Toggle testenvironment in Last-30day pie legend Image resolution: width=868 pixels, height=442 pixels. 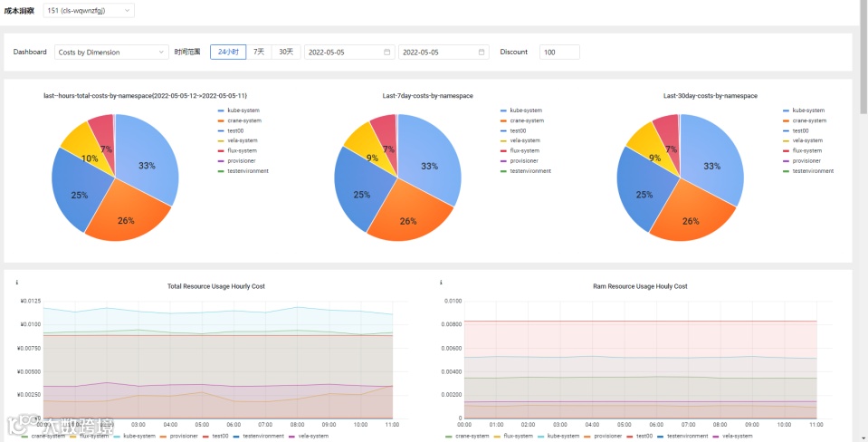tap(807, 170)
